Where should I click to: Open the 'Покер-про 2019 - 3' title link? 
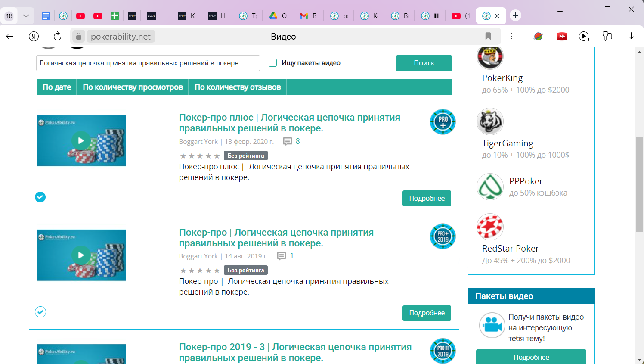tap(295, 352)
